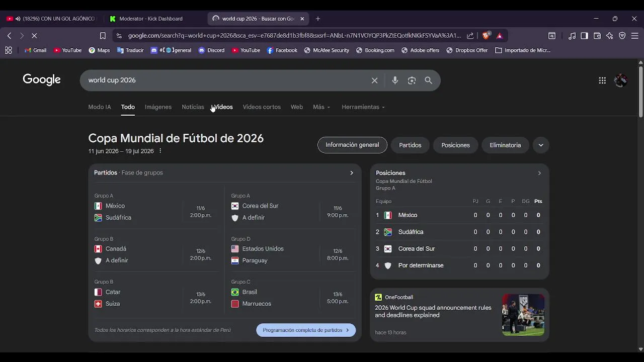The width and height of the screenshot is (644, 362).
Task: Open the Maps bookmark
Action: tap(99, 50)
